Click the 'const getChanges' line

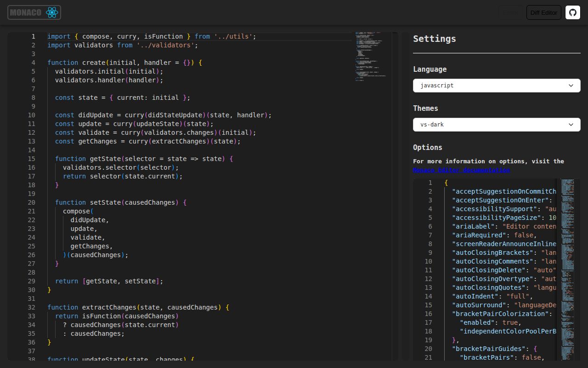tap(147, 141)
